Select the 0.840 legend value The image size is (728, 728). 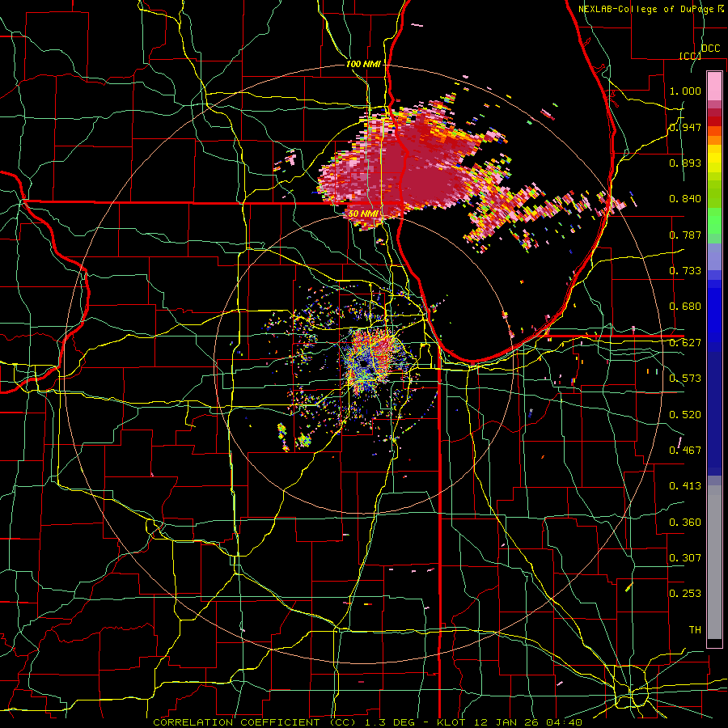click(685, 199)
